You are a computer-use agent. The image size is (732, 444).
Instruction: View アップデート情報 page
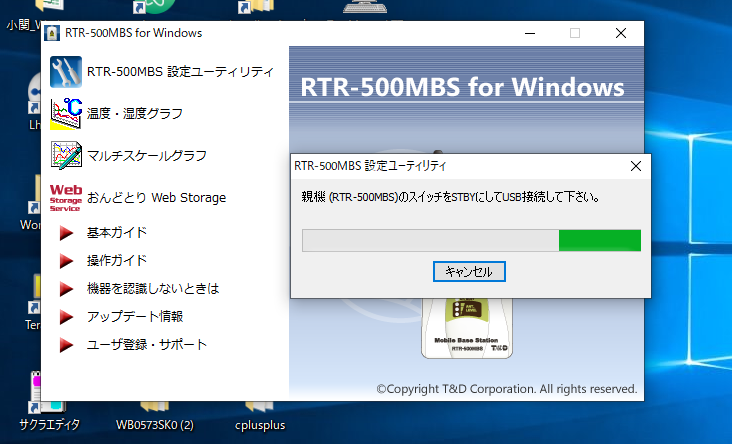135,317
